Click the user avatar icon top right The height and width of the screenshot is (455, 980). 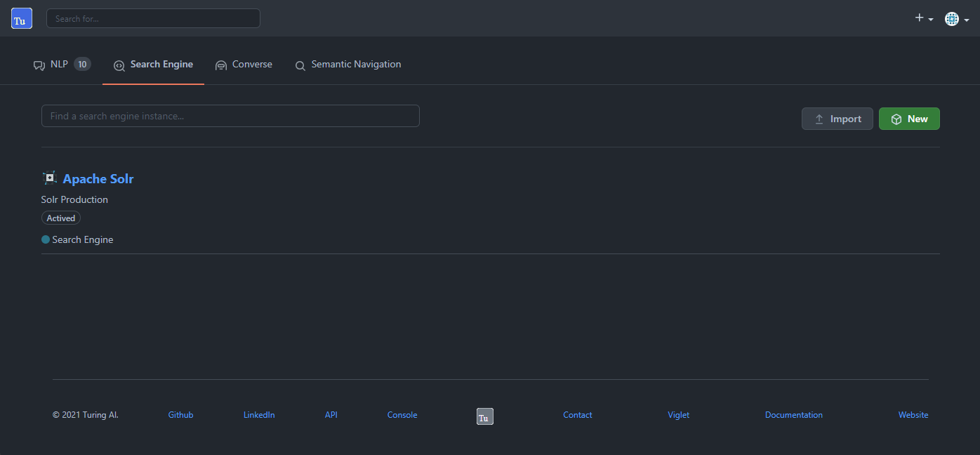pyautogui.click(x=953, y=19)
